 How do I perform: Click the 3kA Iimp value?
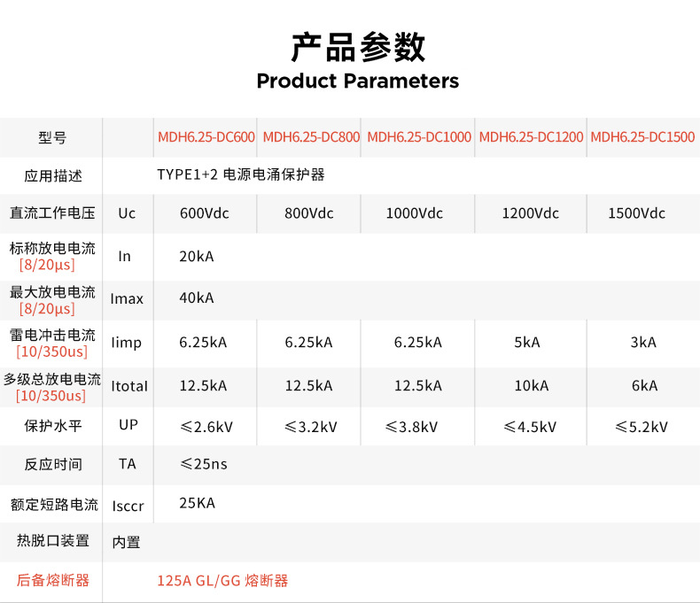tap(643, 343)
